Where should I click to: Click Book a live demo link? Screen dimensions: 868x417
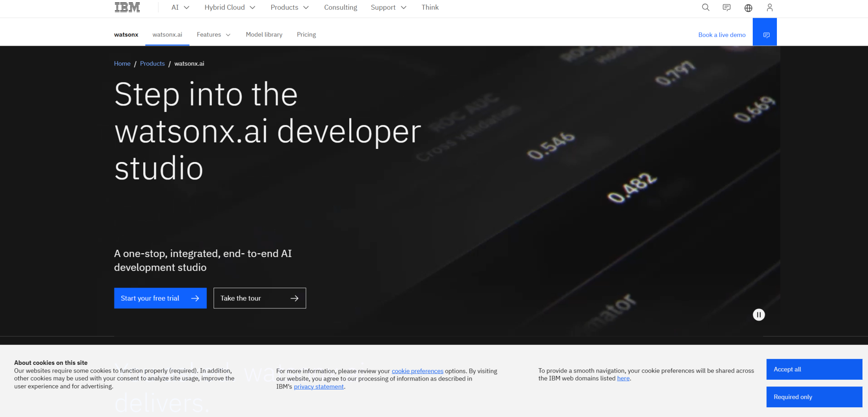pyautogui.click(x=722, y=35)
